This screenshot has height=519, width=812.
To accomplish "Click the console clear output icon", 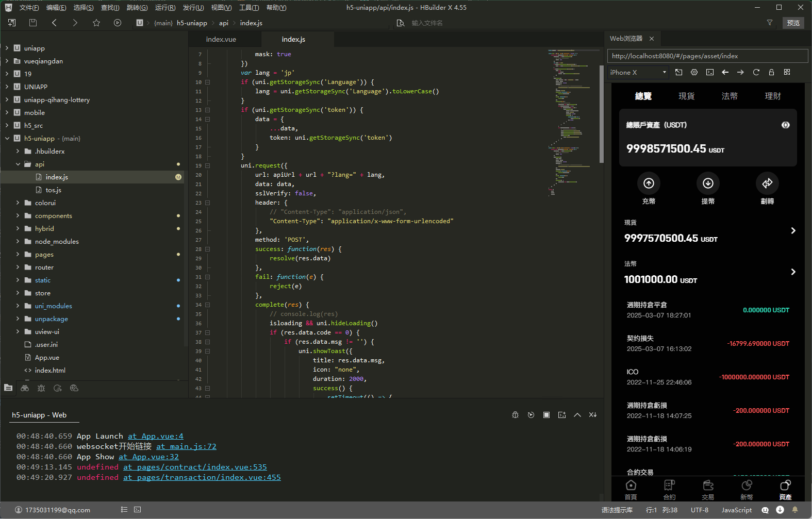I will (562, 415).
